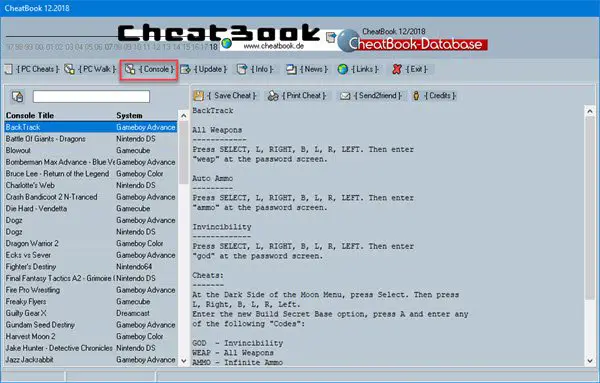Click the Save Cheat button
Image resolution: width=600 pixels, height=383 pixels.
coord(225,96)
